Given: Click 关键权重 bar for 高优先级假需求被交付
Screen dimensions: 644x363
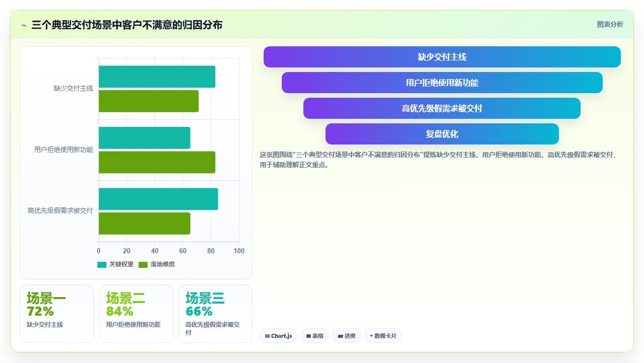Looking at the screenshot, I should click(158, 199).
